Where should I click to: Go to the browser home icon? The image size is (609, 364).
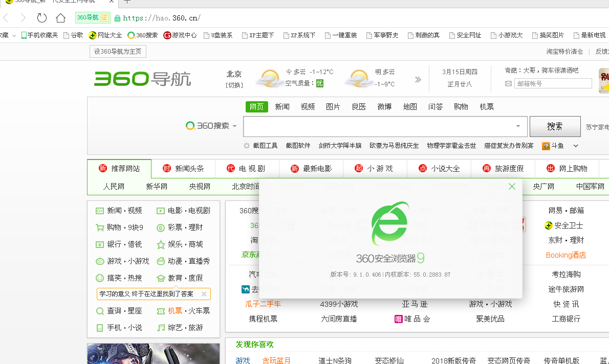pyautogui.click(x=60, y=18)
